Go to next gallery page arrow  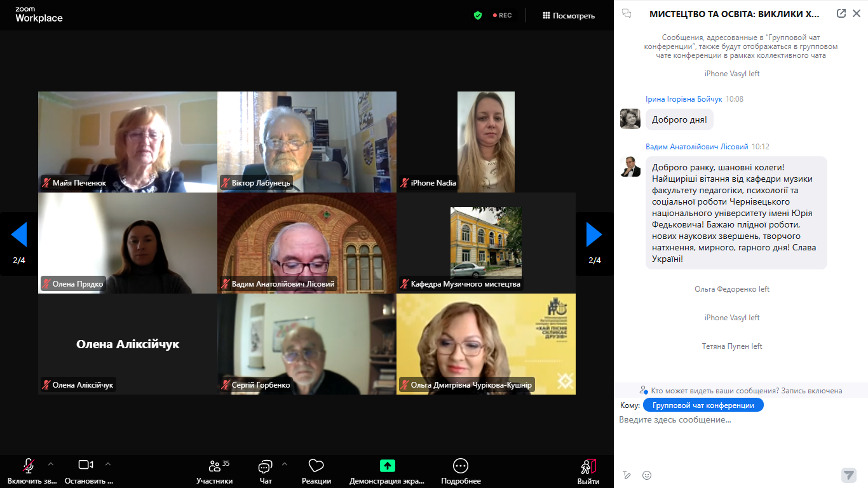(x=594, y=234)
